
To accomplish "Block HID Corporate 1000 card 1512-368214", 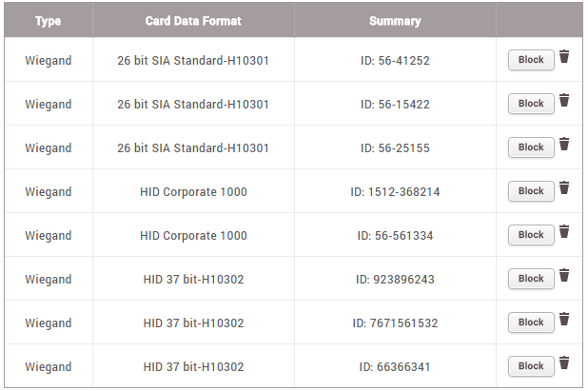I will (x=531, y=191).
